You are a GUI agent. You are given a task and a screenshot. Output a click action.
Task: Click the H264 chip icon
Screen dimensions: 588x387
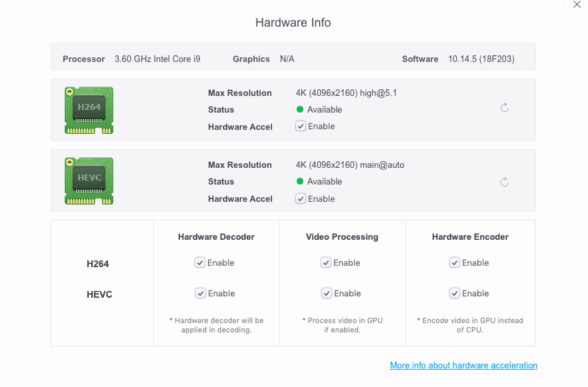89,110
